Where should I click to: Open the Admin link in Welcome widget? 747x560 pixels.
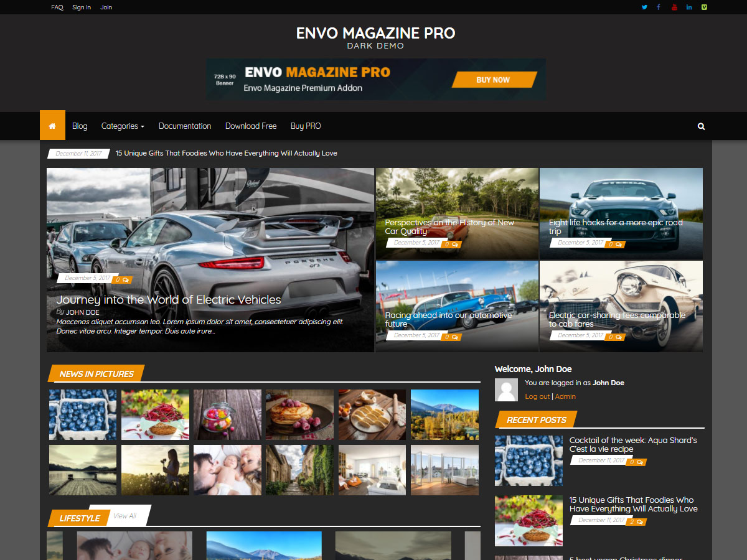click(x=565, y=396)
